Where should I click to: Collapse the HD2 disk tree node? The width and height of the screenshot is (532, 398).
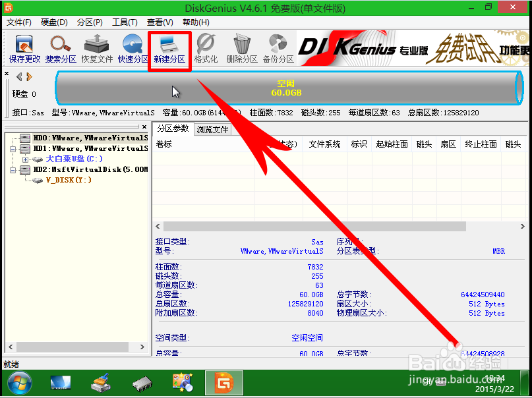click(x=13, y=170)
